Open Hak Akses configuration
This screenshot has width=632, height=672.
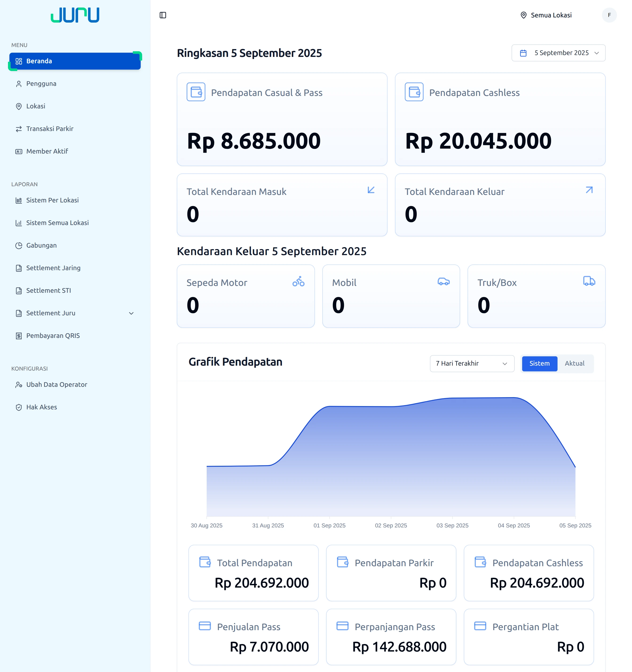(x=75, y=407)
